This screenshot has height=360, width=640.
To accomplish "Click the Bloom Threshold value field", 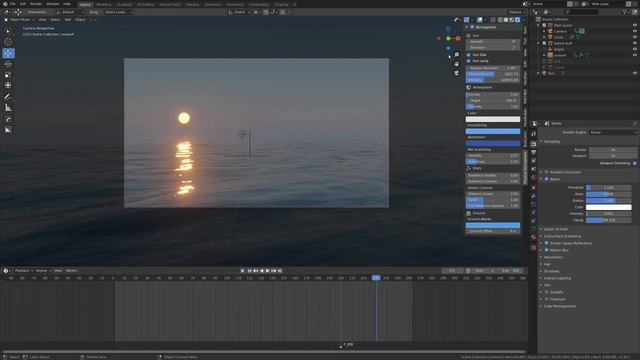I will [x=609, y=188].
